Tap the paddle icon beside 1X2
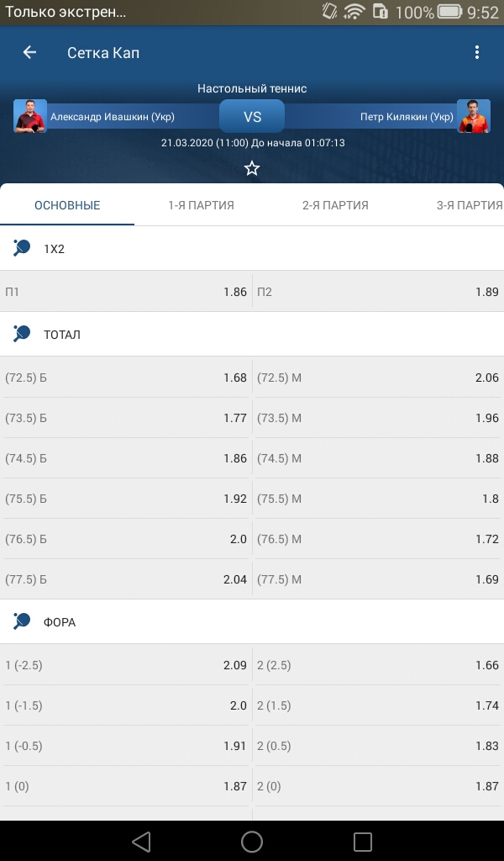This screenshot has height=861, width=504. tap(22, 248)
